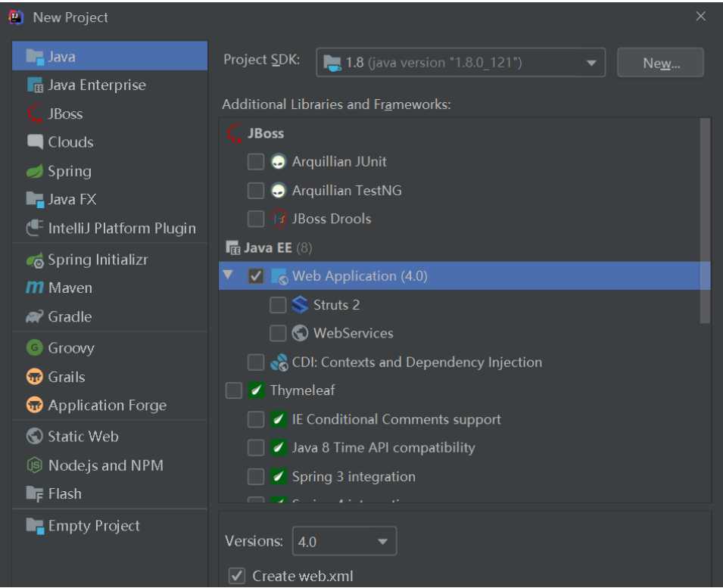Click the Gradle elephant icon
The height and width of the screenshot is (588, 723).
[35, 316]
